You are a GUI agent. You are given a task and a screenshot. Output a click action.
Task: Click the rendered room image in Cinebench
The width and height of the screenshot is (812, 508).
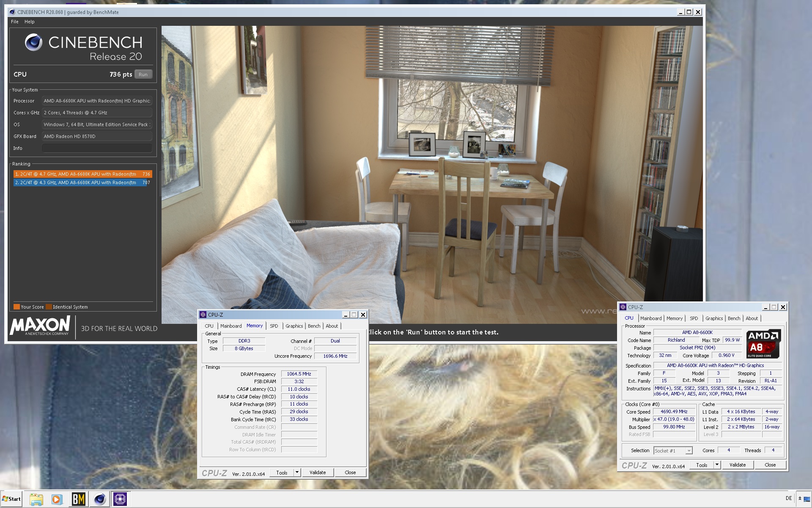432,174
